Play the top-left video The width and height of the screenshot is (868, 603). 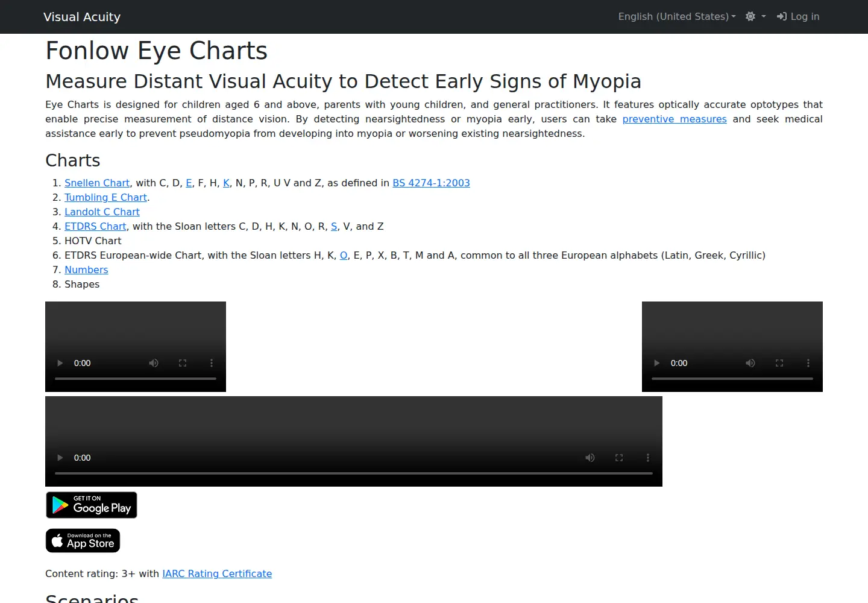point(60,363)
